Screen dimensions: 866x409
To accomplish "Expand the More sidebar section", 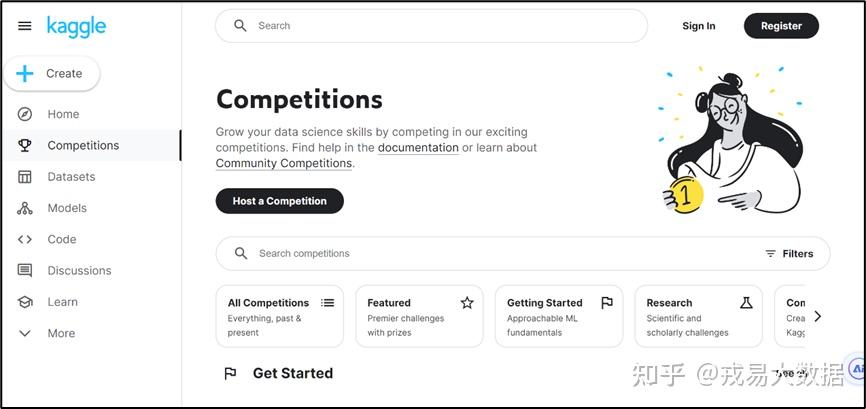I will click(x=25, y=333).
